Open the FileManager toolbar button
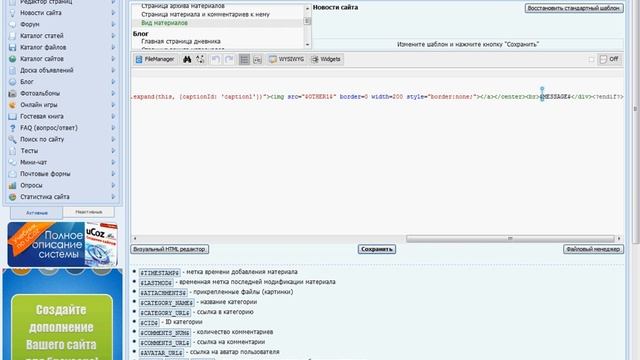This screenshot has height=360, width=640. tap(155, 59)
